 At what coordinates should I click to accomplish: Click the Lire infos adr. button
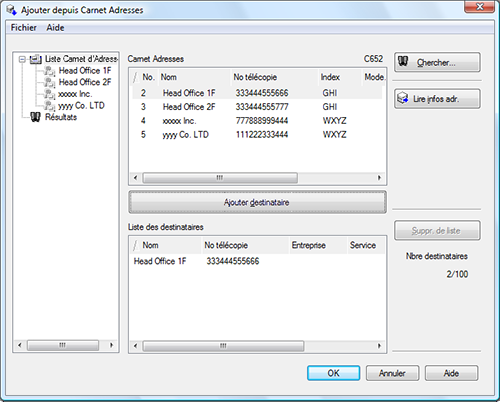pos(437,99)
